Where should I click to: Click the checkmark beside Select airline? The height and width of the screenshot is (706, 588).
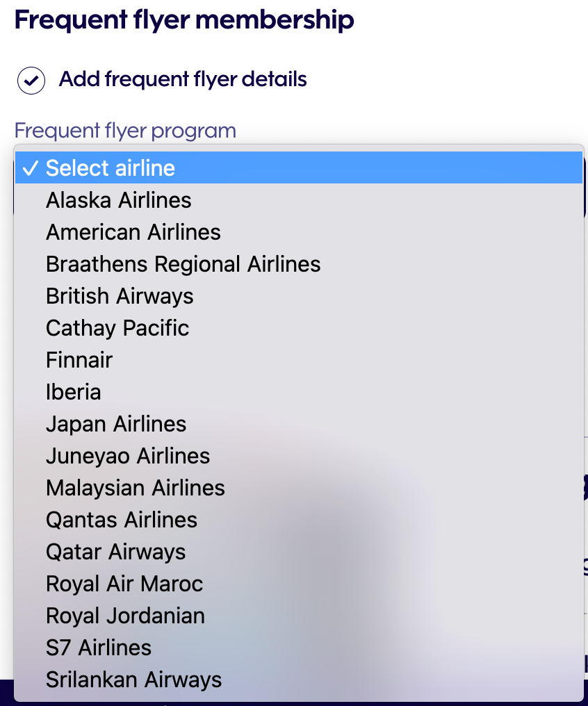click(x=30, y=168)
